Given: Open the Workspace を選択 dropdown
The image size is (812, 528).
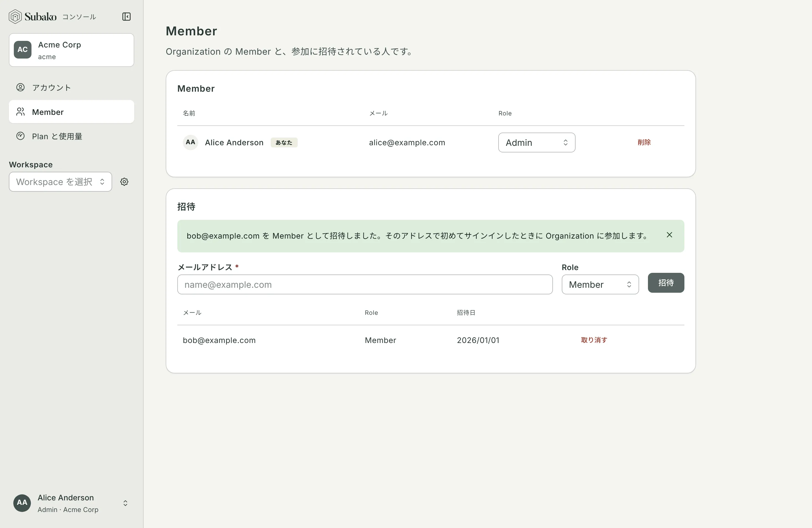Looking at the screenshot, I should click(60, 182).
